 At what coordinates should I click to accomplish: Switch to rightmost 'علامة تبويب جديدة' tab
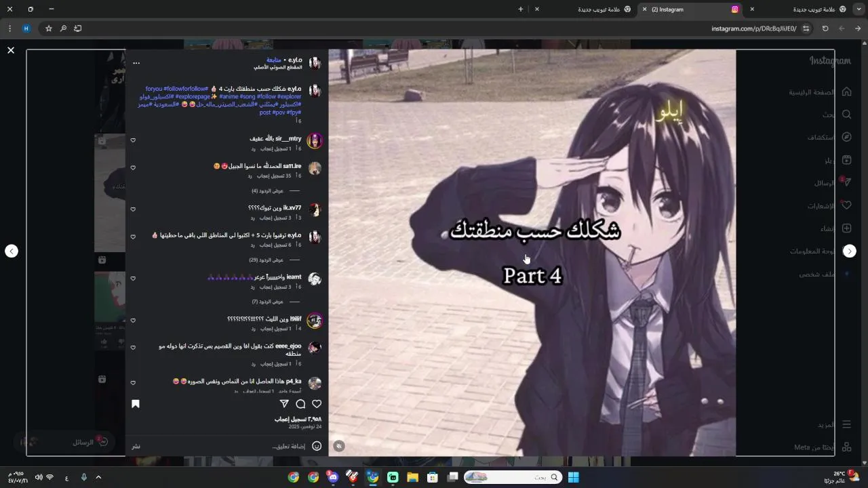tap(807, 9)
